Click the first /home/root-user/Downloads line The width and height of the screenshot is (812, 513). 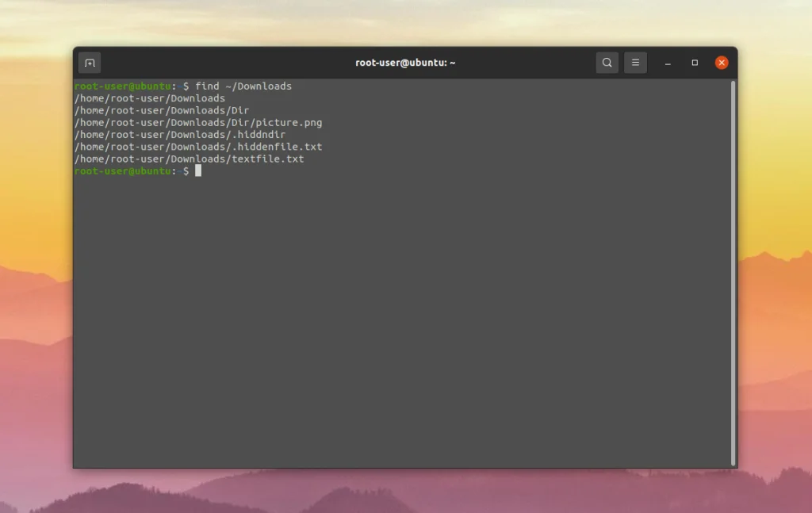(147, 98)
